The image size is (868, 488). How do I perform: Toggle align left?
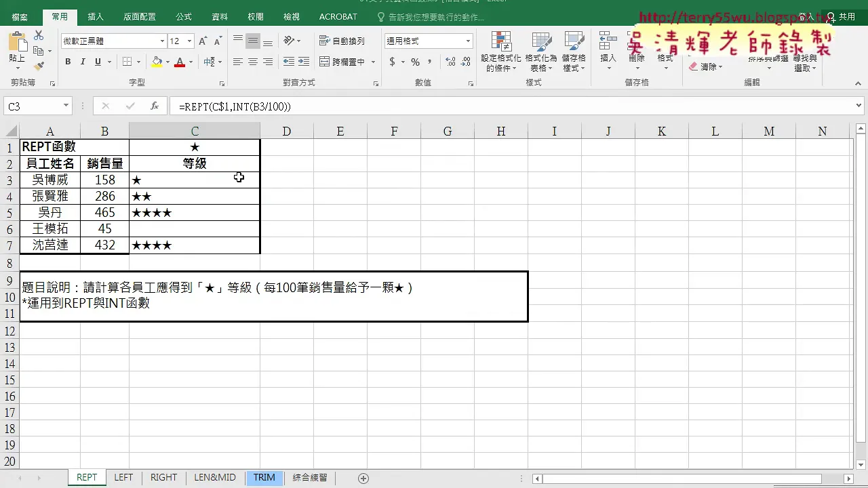pos(238,62)
